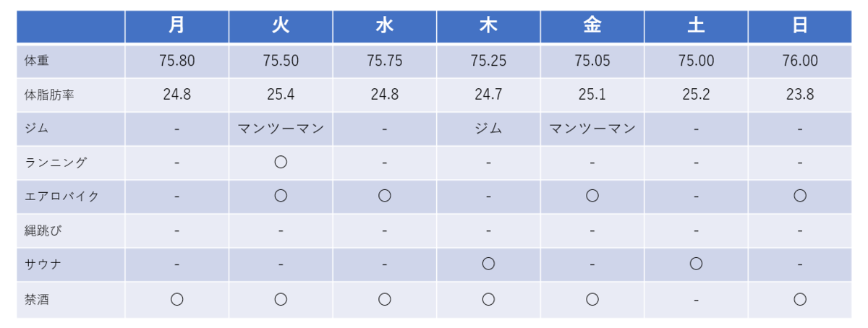The height and width of the screenshot is (328, 868).
Task: Click Sunday's weight cell 76.00
Action: click(x=799, y=61)
